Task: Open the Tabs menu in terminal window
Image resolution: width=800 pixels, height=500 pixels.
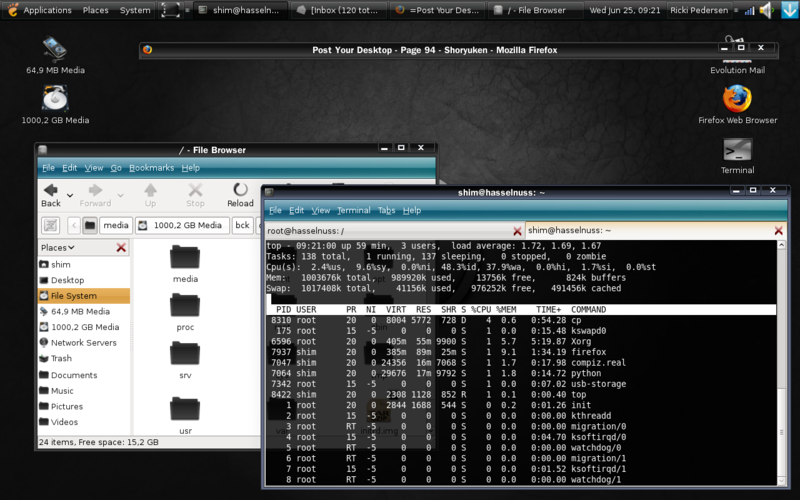Action: click(x=386, y=210)
